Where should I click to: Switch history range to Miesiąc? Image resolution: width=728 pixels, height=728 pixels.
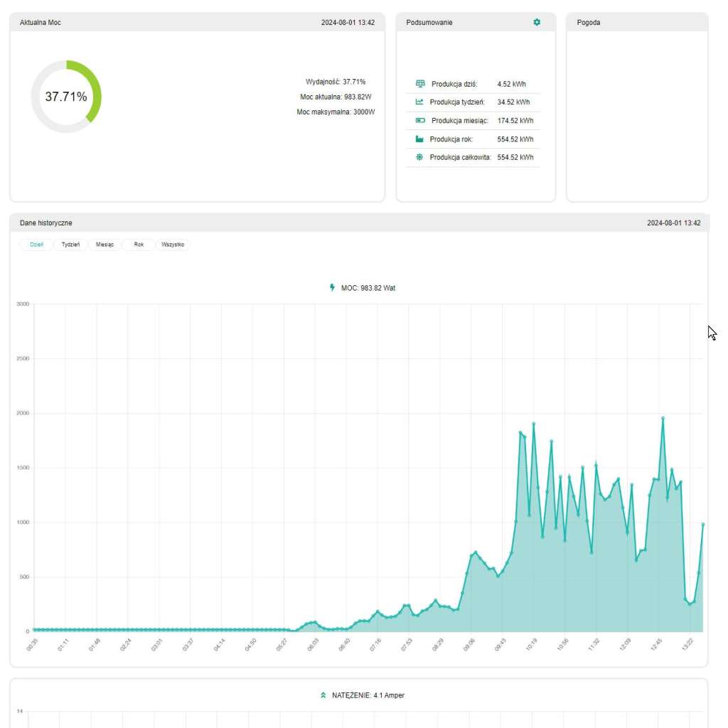(x=105, y=245)
